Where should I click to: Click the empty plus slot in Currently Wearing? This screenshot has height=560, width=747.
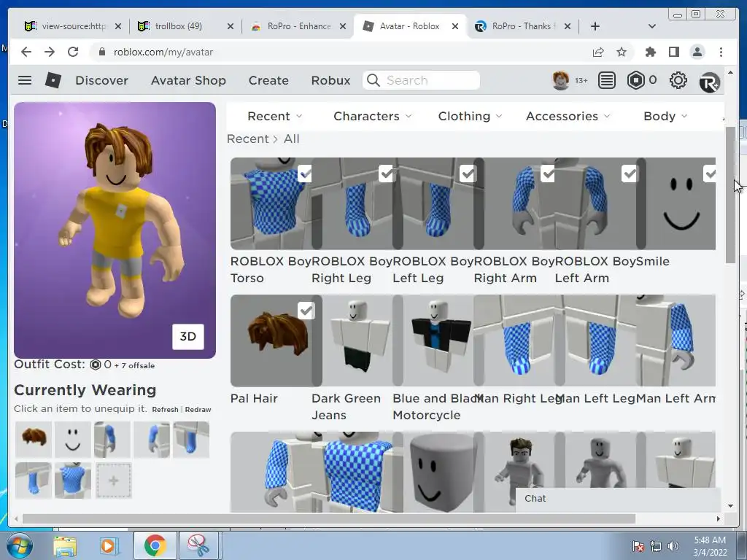click(x=113, y=481)
